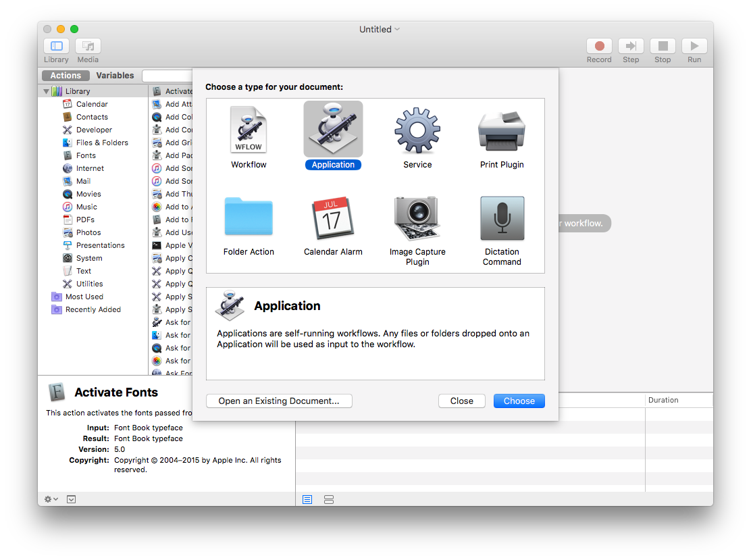Select the Activate Fonts action row

tap(172, 91)
